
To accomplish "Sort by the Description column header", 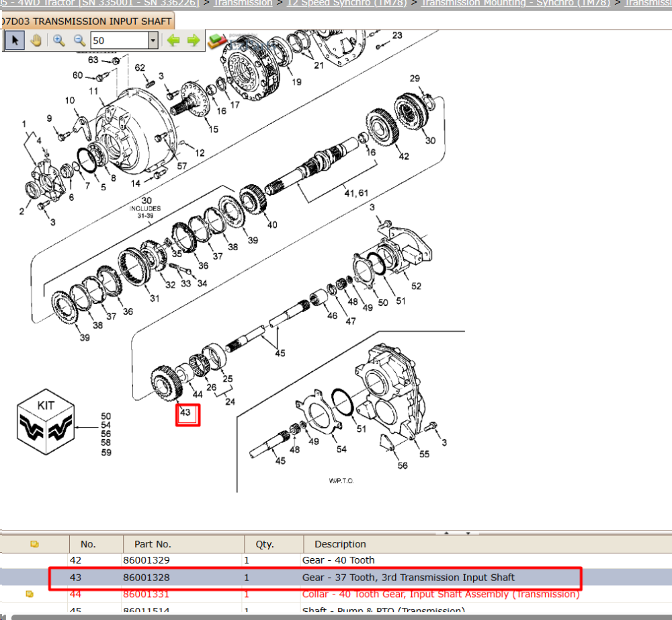I will click(x=340, y=544).
